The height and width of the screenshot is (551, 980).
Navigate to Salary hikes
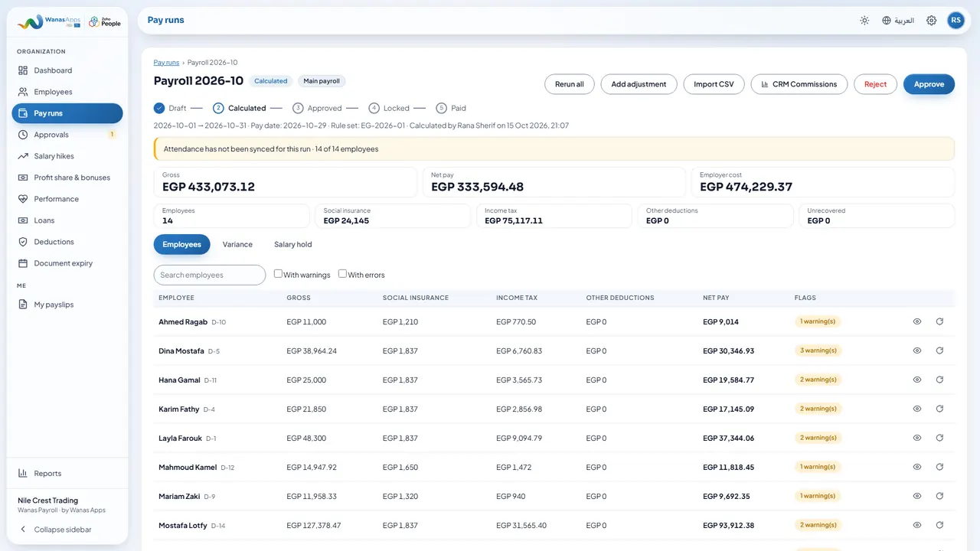[x=67, y=156]
